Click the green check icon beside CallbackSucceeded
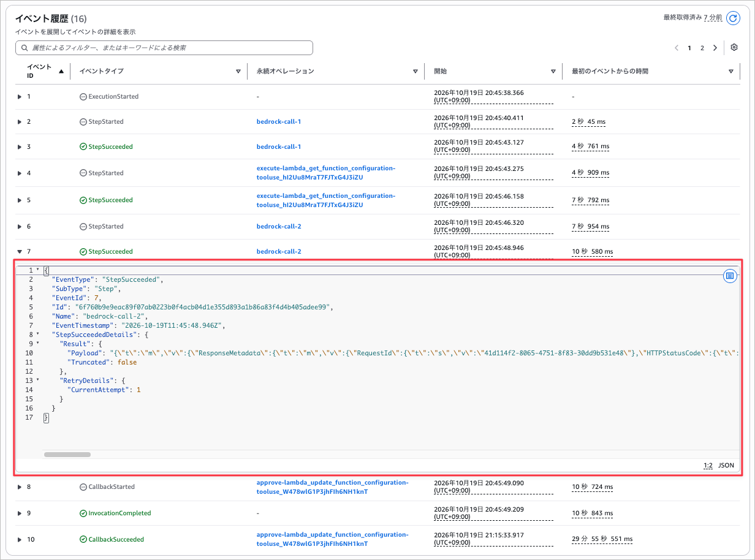 [x=83, y=540]
